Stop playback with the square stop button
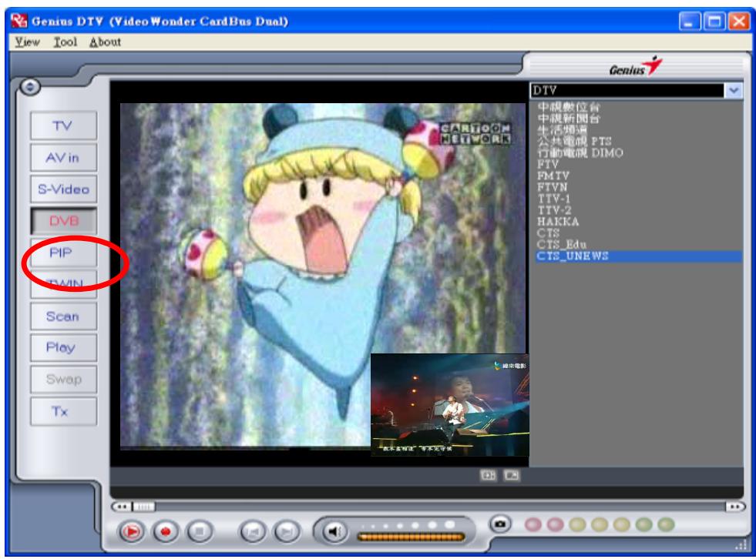Screen dimensions: 756x559 tap(200, 531)
